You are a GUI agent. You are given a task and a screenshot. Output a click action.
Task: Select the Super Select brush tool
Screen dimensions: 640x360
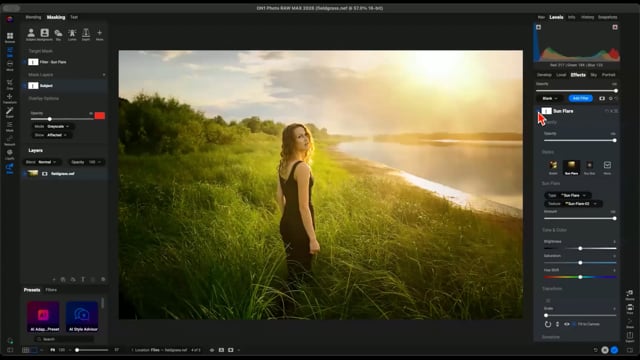(10, 112)
